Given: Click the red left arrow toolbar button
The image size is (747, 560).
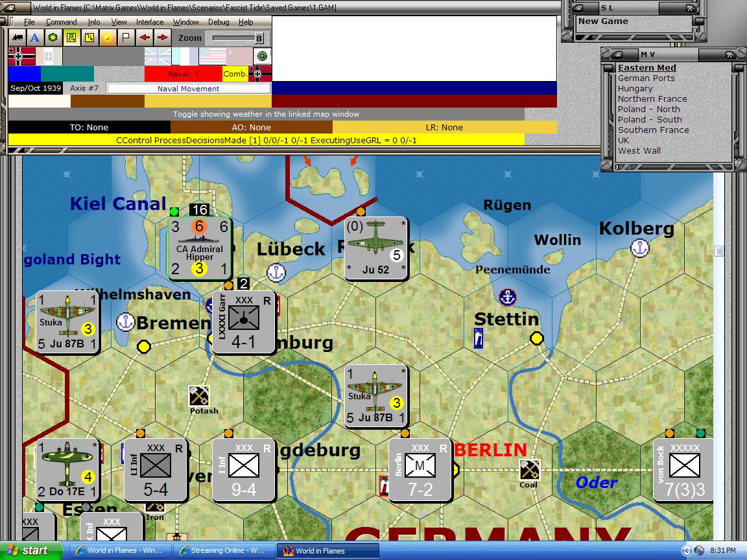Looking at the screenshot, I should coord(145,38).
